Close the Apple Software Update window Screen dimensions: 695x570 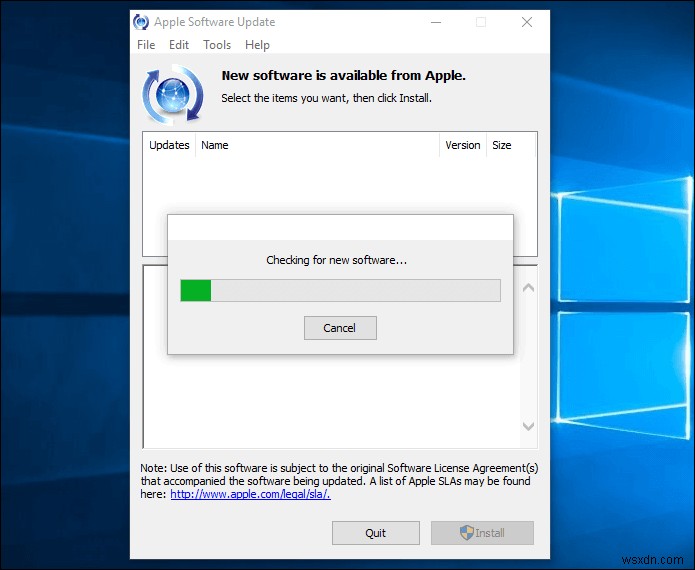point(527,22)
